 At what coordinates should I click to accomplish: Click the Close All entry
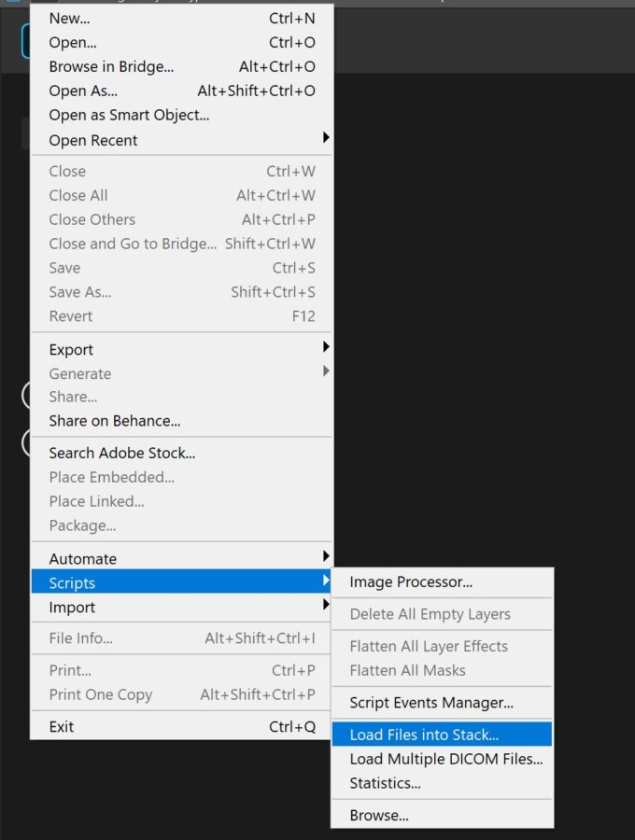(182, 195)
